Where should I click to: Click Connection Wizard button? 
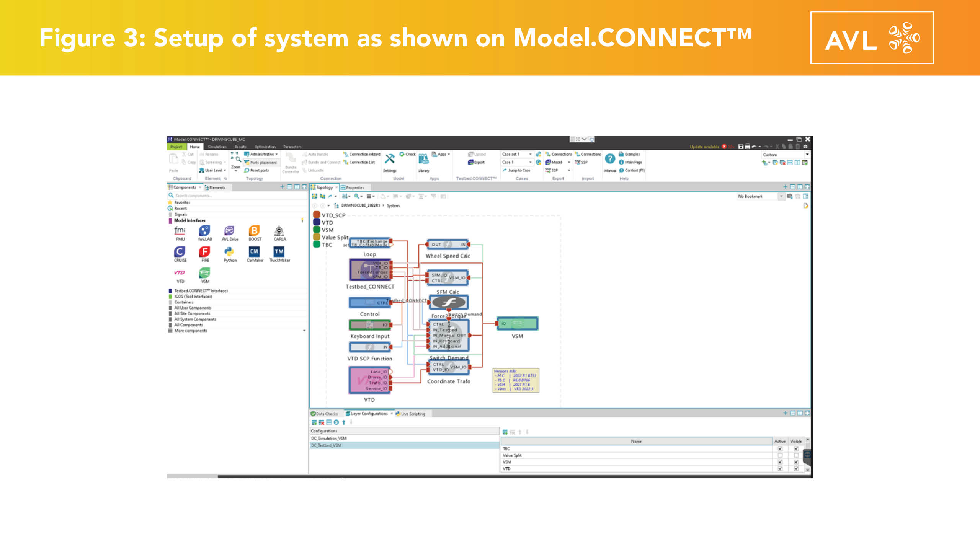(362, 154)
